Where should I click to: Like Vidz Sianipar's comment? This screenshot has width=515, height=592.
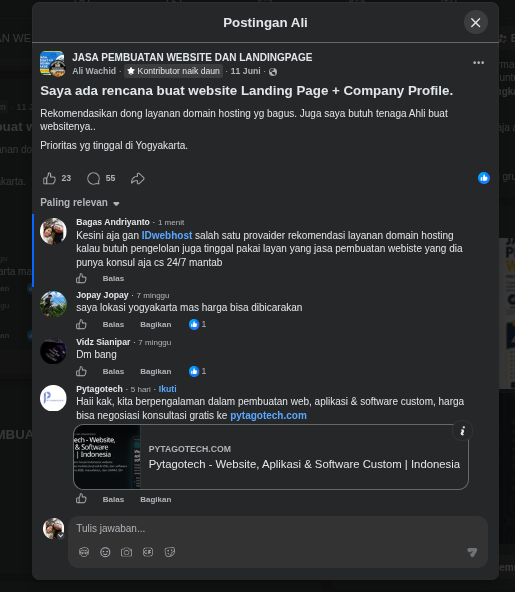81,372
